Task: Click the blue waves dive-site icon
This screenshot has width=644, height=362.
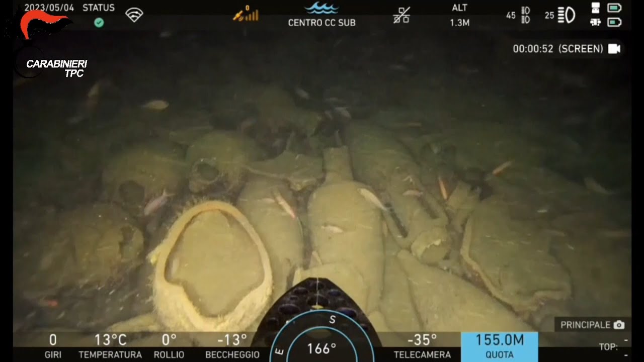Action: click(x=321, y=8)
